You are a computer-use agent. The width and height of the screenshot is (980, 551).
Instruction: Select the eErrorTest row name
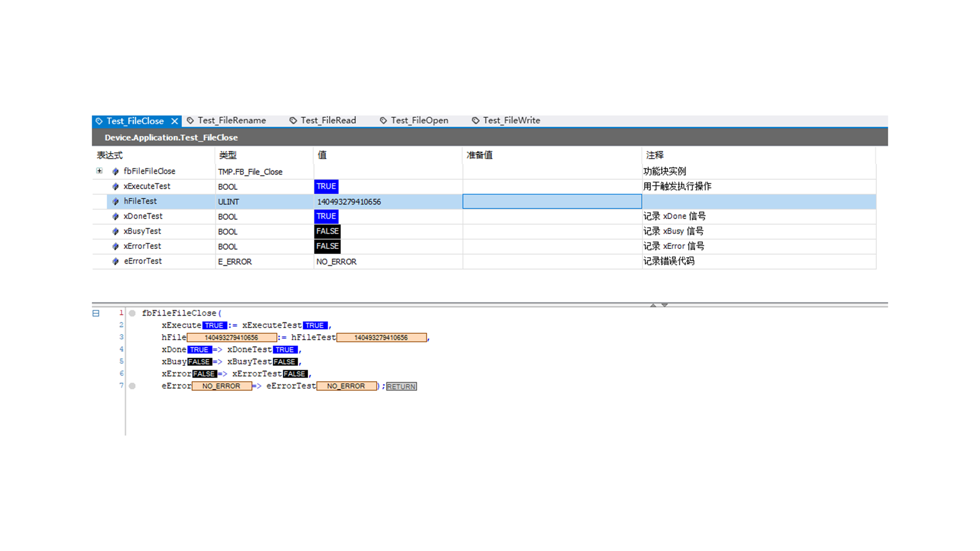coord(143,261)
